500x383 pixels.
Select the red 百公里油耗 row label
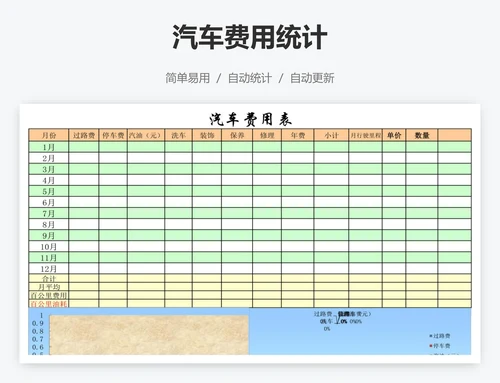click(x=49, y=303)
